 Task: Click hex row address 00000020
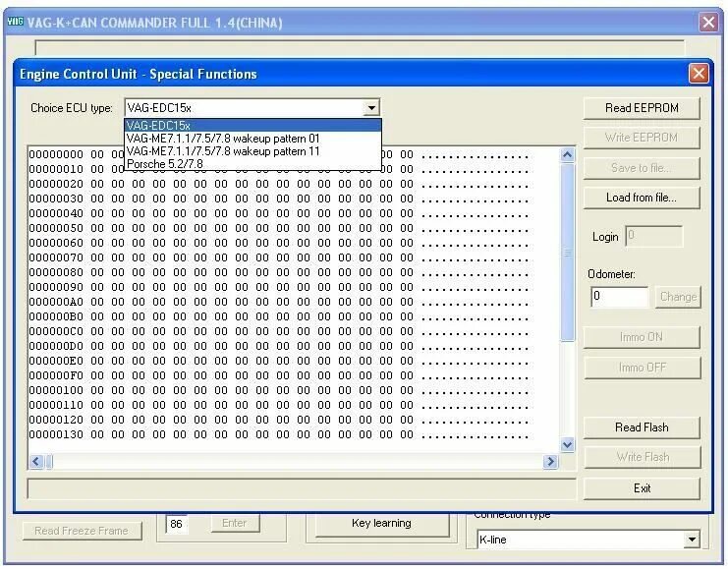(x=56, y=184)
